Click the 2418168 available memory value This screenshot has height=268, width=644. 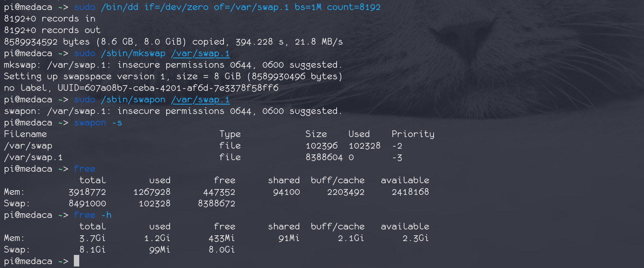coord(410,192)
